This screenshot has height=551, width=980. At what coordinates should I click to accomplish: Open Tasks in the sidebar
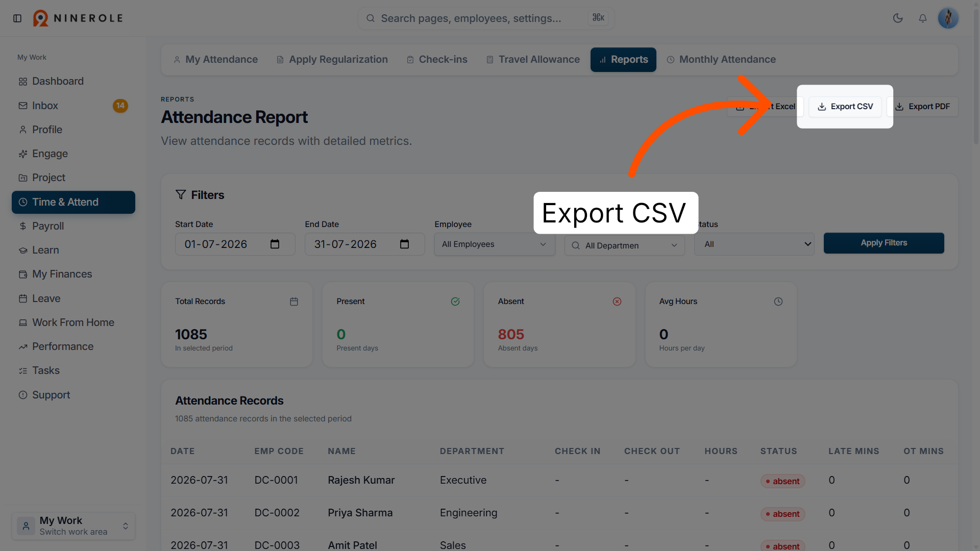pos(73,370)
